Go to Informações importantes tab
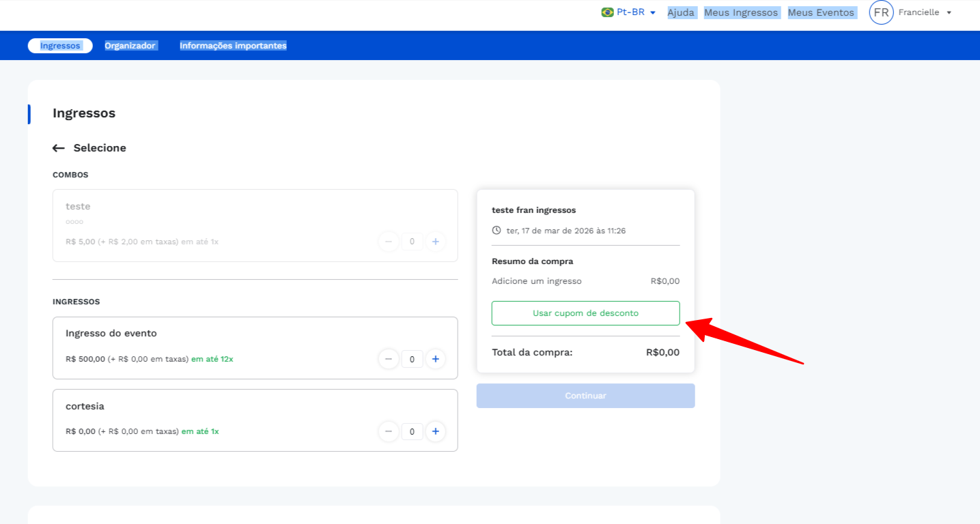 point(233,46)
